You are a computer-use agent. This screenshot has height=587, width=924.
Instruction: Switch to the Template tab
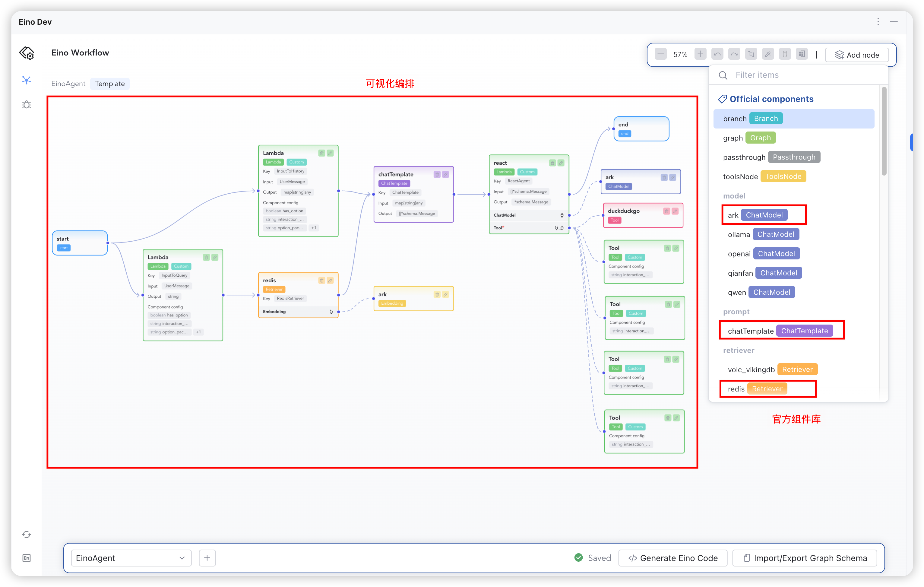point(110,84)
